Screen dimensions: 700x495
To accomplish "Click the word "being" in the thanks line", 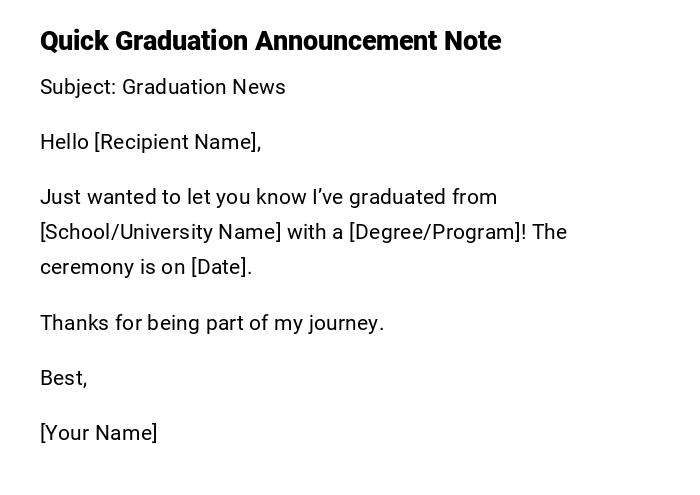I will click(174, 323).
